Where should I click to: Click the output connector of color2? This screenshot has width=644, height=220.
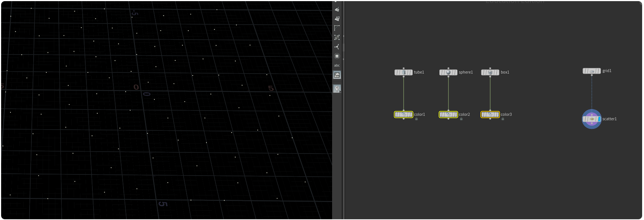[x=448, y=119]
